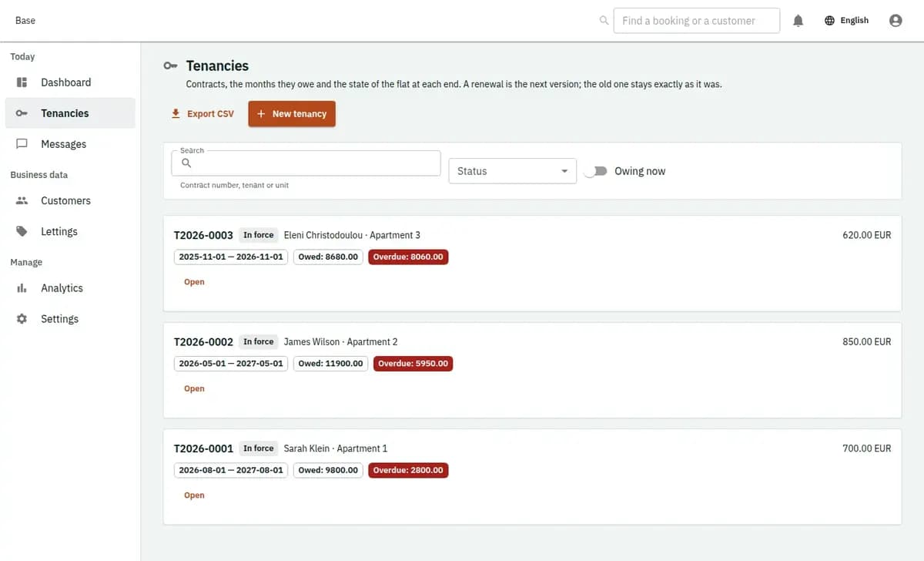Open Lettings in sidebar
Image resolution: width=924 pixels, height=561 pixels.
70,231
